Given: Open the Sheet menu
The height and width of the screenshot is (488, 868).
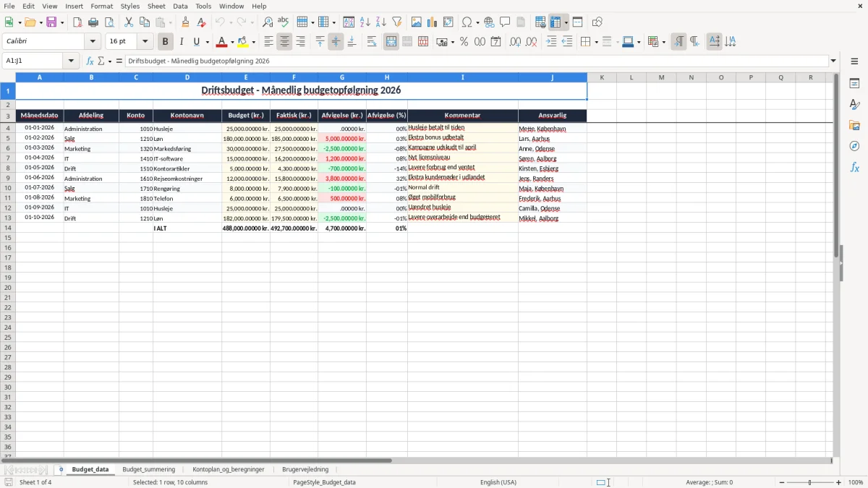Looking at the screenshot, I should coord(156,6).
